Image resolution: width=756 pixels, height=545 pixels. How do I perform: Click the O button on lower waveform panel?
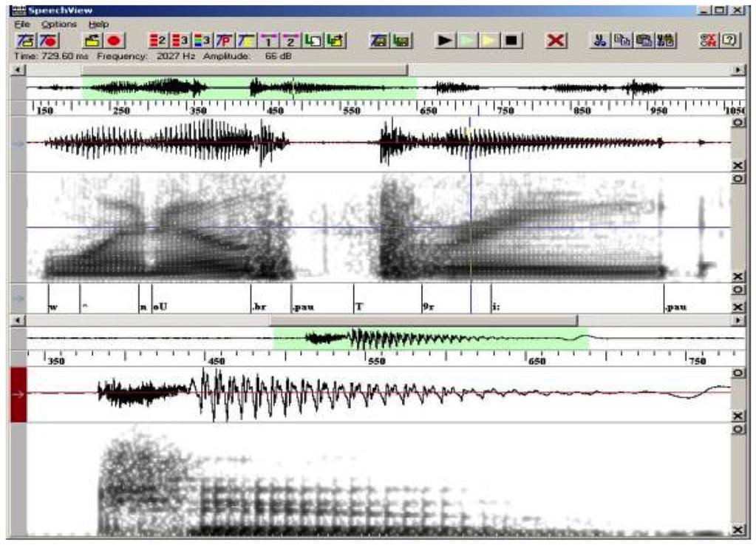(x=738, y=373)
